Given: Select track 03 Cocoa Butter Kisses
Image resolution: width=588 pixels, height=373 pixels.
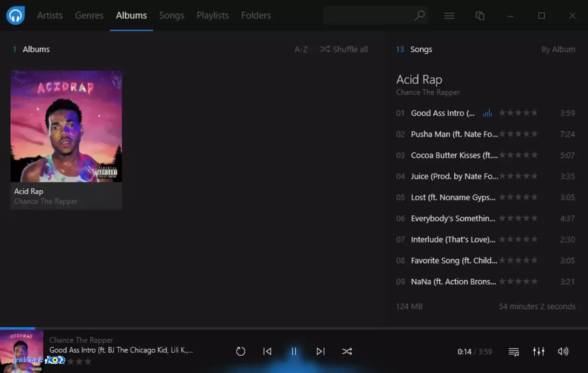Looking at the screenshot, I should pyautogui.click(x=485, y=155).
